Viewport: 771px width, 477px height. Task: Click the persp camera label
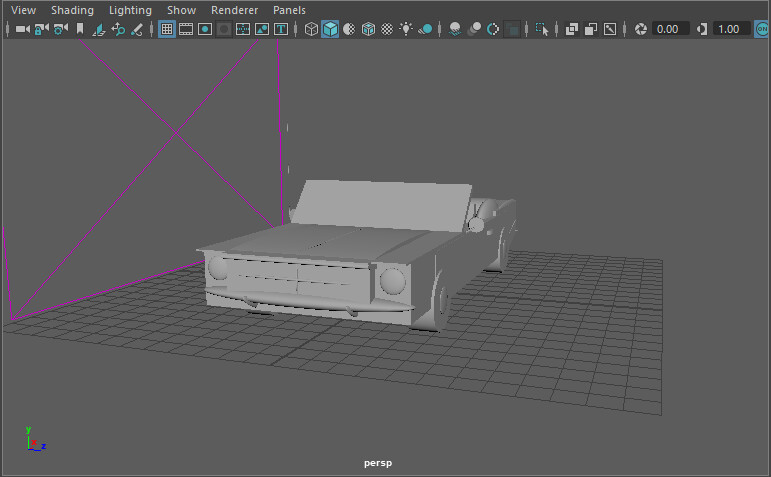coord(378,463)
